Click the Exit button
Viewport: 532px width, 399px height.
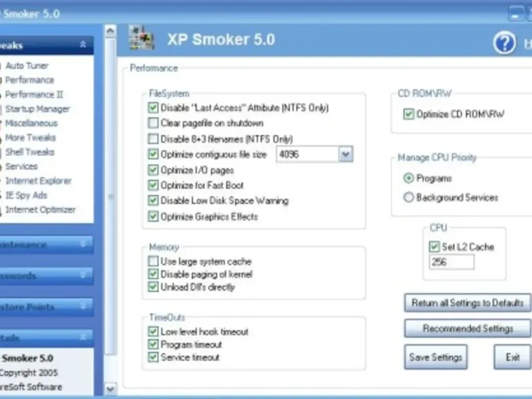[512, 357]
